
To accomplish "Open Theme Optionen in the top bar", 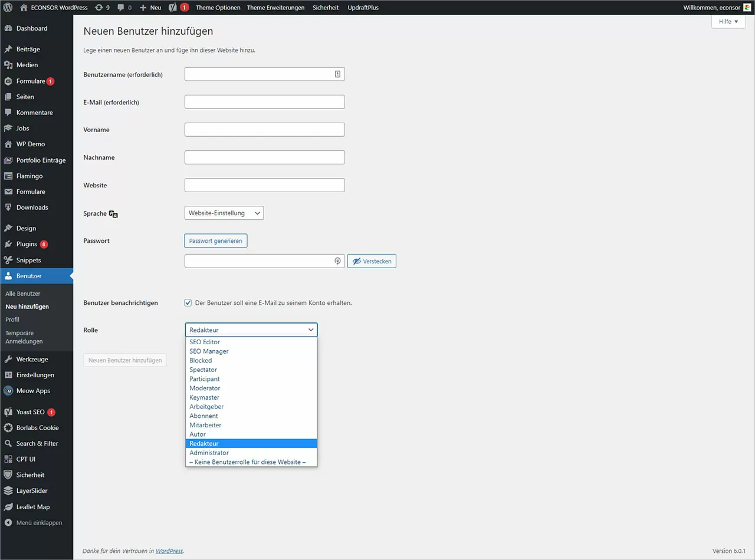I will tap(218, 8).
